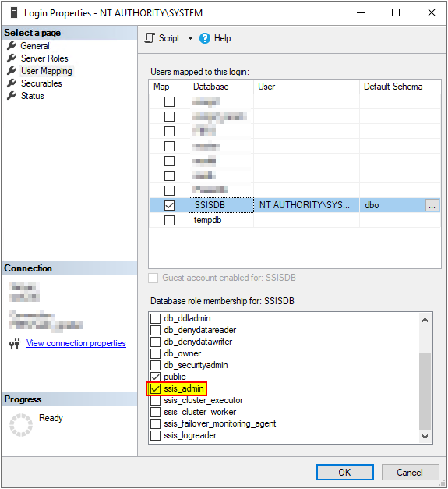Toggle db_denydatawriter role checkbox

coord(156,342)
